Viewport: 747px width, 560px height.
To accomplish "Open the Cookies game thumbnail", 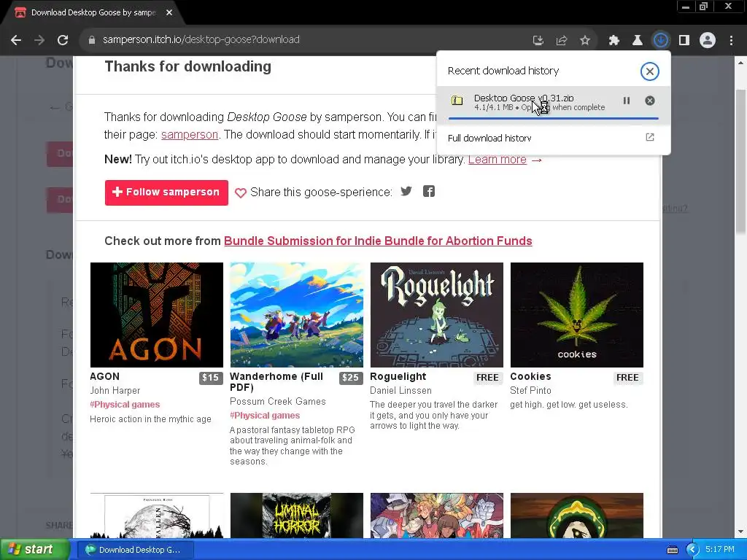I will [x=576, y=315].
